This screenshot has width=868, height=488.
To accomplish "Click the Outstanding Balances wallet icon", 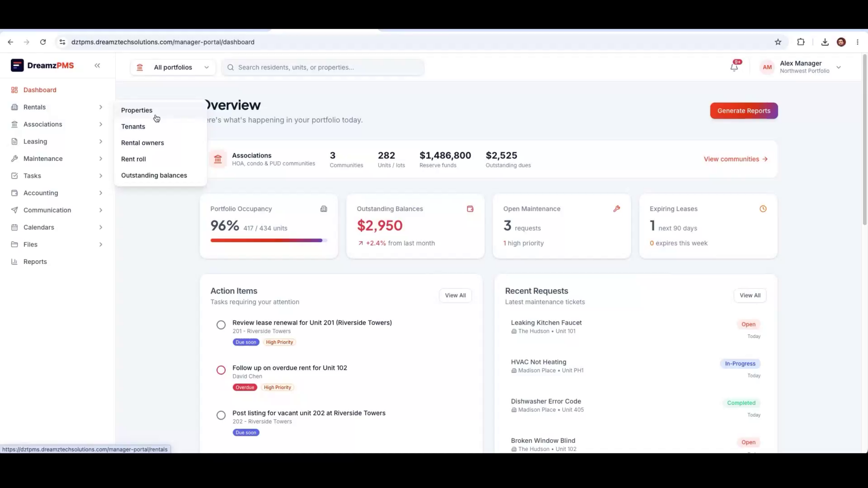I will pos(470,209).
